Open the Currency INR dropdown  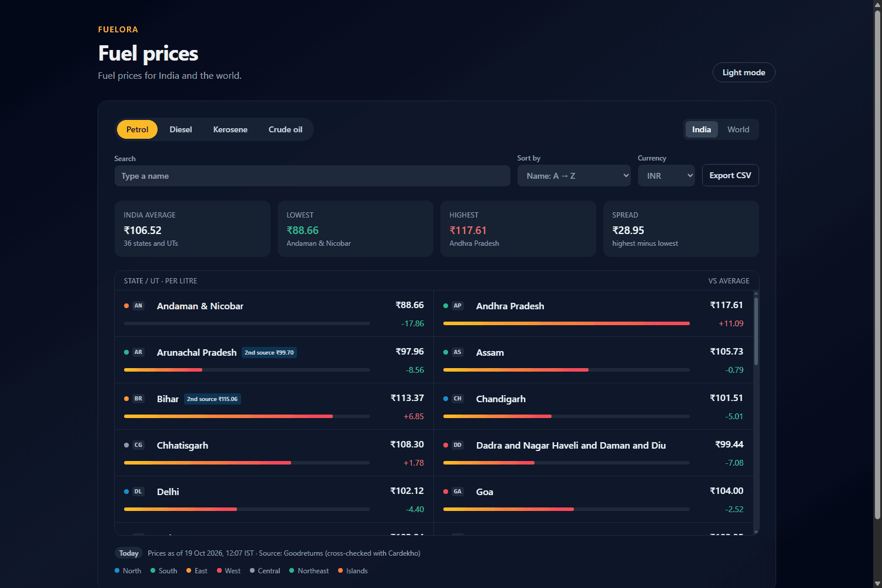pos(666,176)
